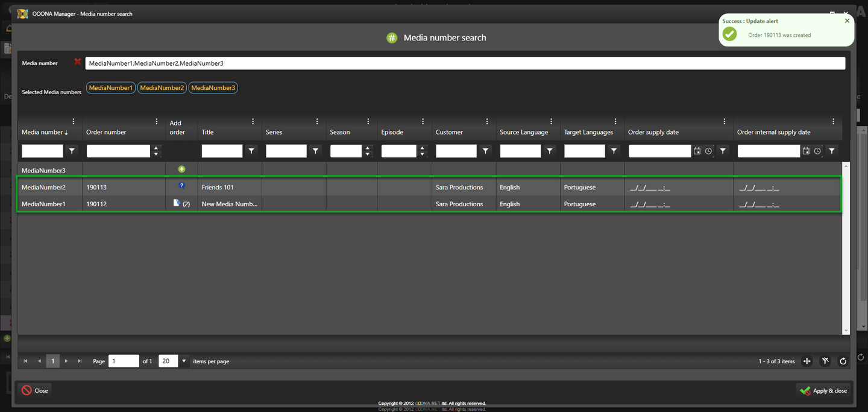Image resolution: width=868 pixels, height=412 pixels.
Task: Click the refresh grid icon
Action: 843,361
